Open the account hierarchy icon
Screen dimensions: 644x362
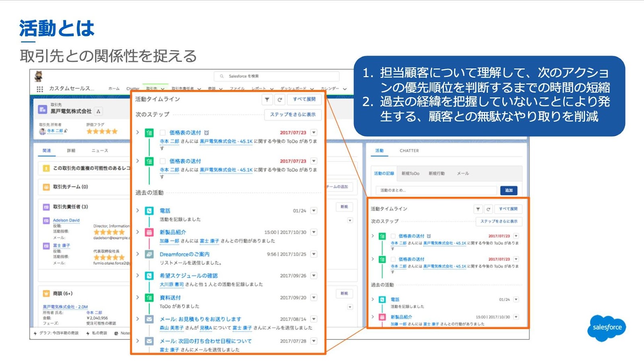pyautogui.click(x=99, y=111)
